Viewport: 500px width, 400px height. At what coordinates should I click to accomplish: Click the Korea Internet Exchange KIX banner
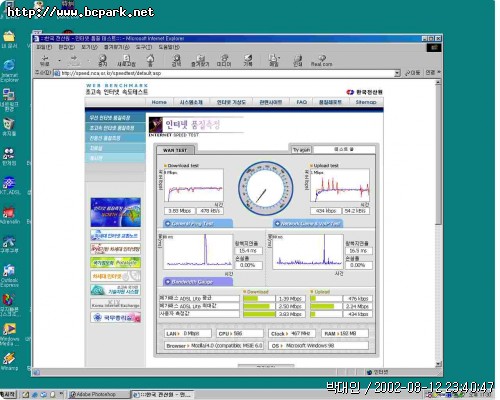[x=115, y=303]
